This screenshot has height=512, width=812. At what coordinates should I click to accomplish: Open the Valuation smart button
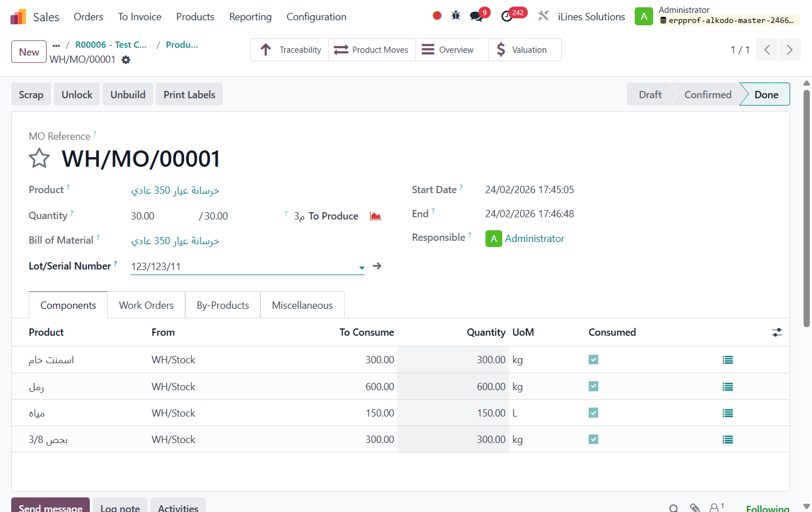pyautogui.click(x=525, y=49)
